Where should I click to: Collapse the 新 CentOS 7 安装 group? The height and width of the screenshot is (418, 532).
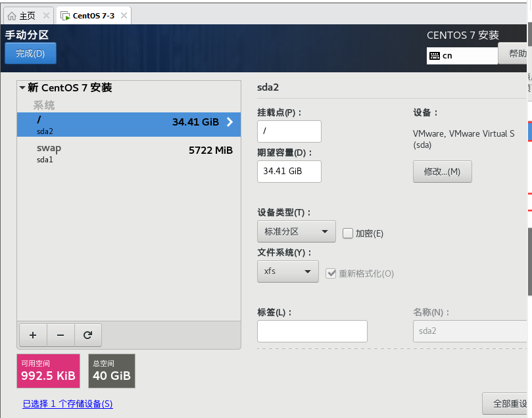click(x=22, y=88)
